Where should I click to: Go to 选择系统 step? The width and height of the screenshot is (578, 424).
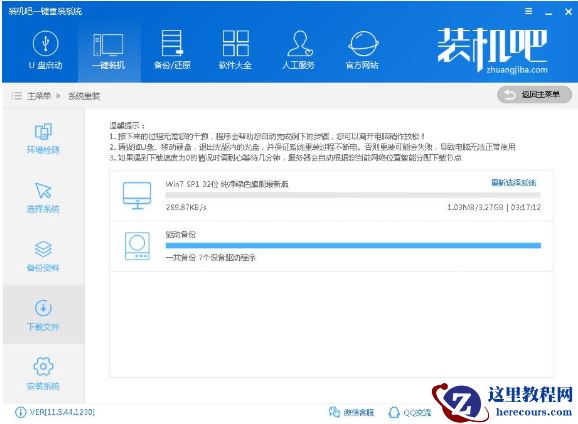tap(43, 197)
